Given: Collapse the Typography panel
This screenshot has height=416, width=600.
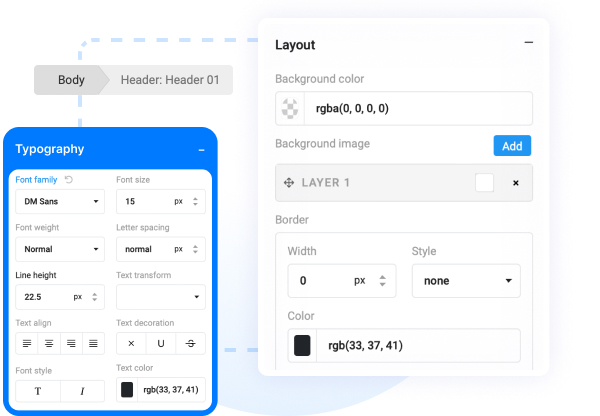Looking at the screenshot, I should tap(201, 150).
